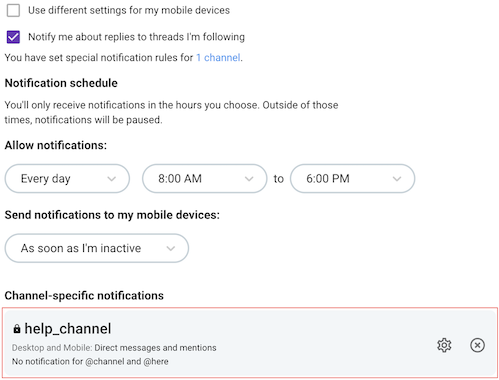The image size is (499, 380).
Task: Enable different settings for my mobile devices
Action: click(13, 10)
